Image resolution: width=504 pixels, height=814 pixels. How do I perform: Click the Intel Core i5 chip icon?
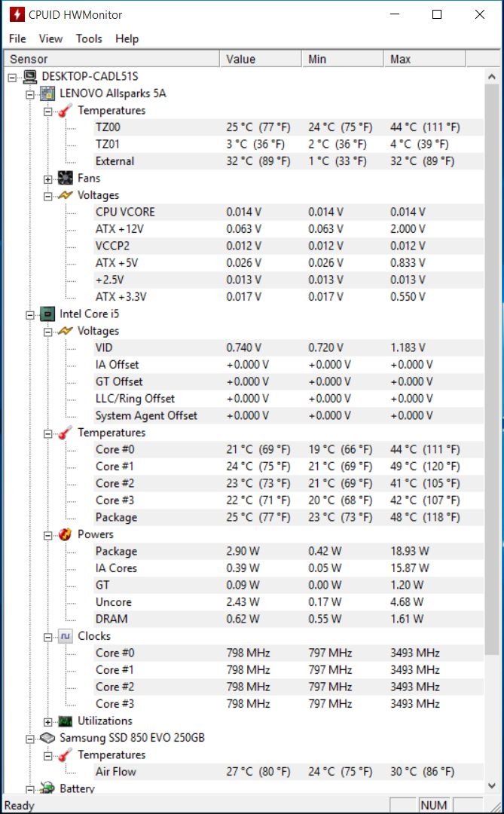(47, 314)
